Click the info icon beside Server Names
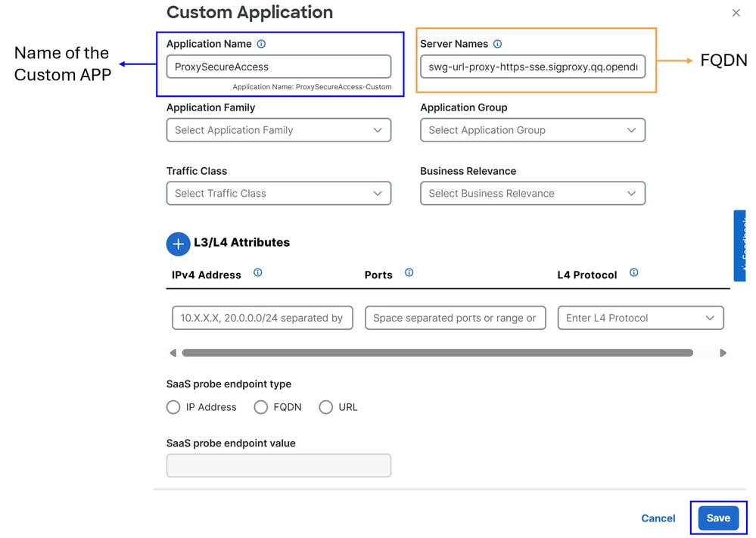The width and height of the screenshot is (756, 538). (x=496, y=44)
